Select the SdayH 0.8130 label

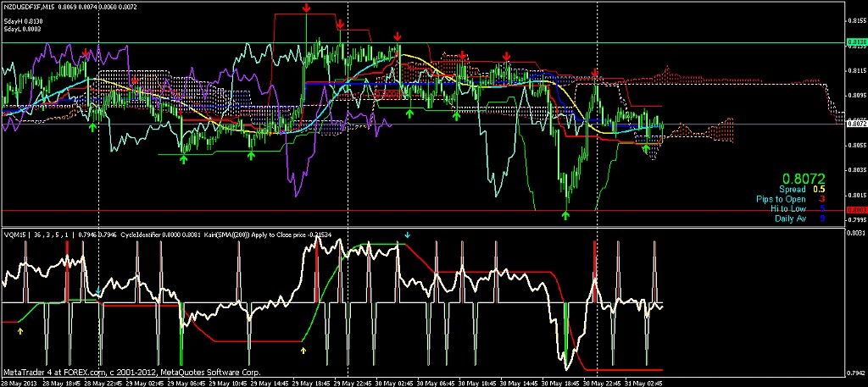[22, 20]
